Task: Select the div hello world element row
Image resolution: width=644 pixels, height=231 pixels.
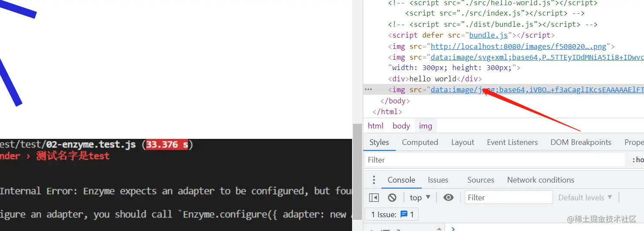Action: tap(503, 79)
